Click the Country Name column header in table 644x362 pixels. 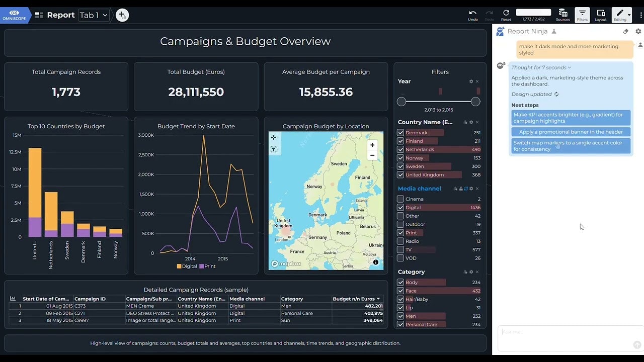point(202,299)
